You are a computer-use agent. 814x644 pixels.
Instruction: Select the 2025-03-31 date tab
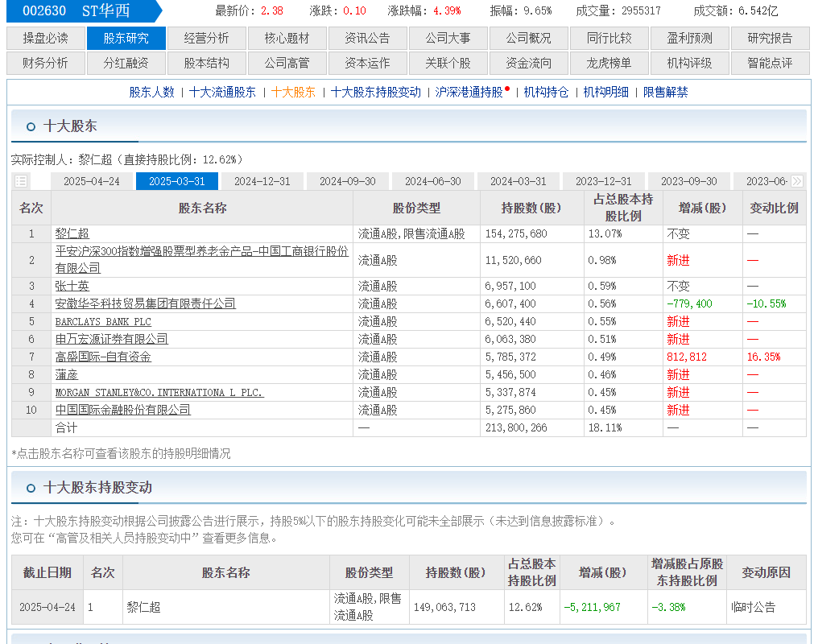[177, 181]
